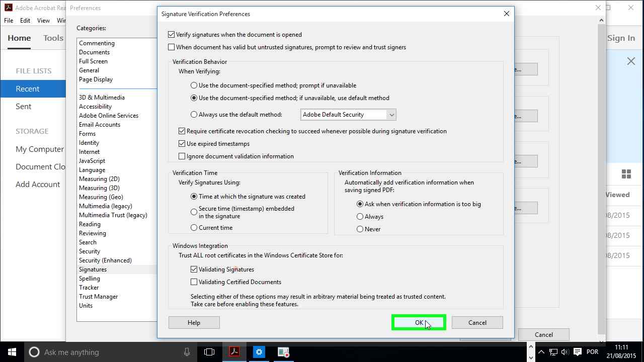The width and height of the screenshot is (644, 362).
Task: Select Full Screen category
Action: (93, 61)
